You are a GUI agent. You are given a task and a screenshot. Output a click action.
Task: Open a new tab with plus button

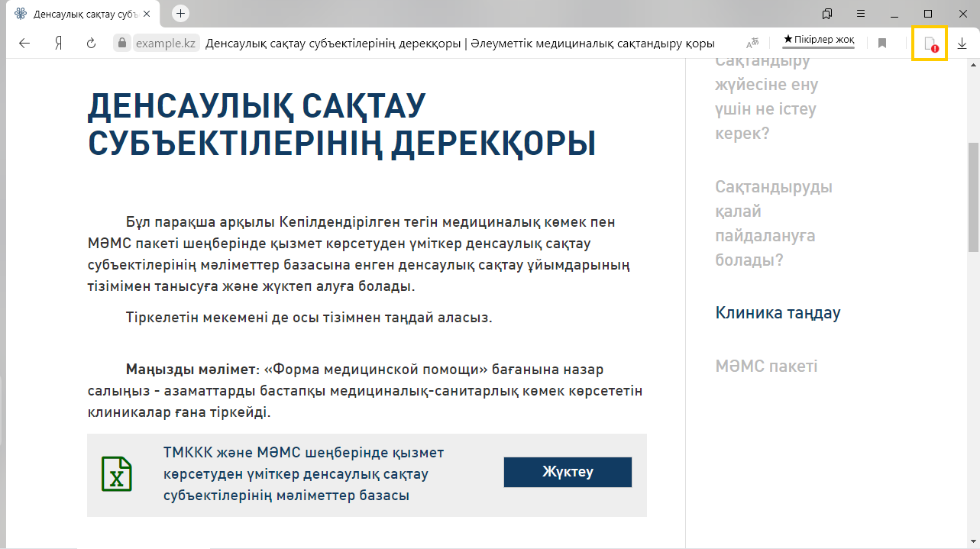(180, 14)
